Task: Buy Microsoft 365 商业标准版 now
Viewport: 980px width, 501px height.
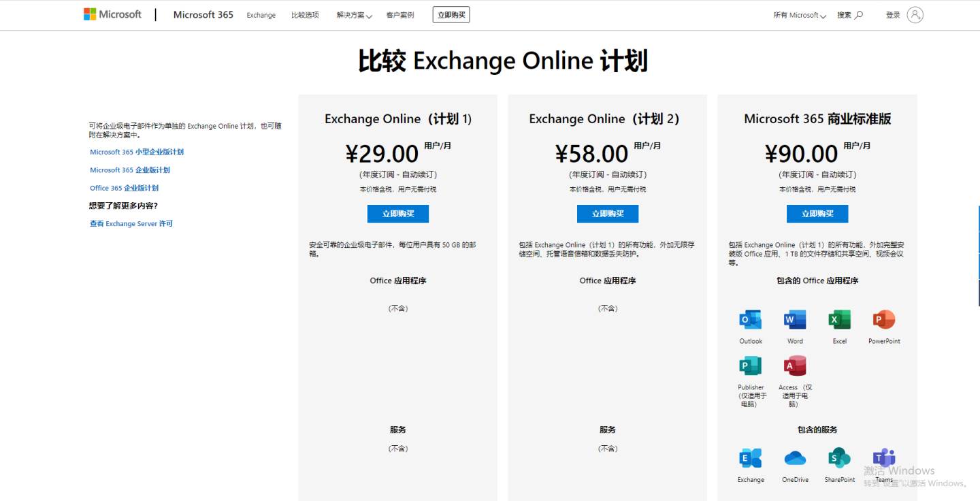Action: click(817, 214)
